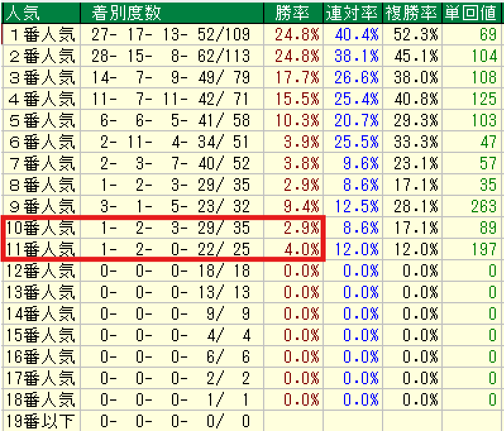Select the 13番人気 row label
The image size is (504, 431).
click(42, 292)
